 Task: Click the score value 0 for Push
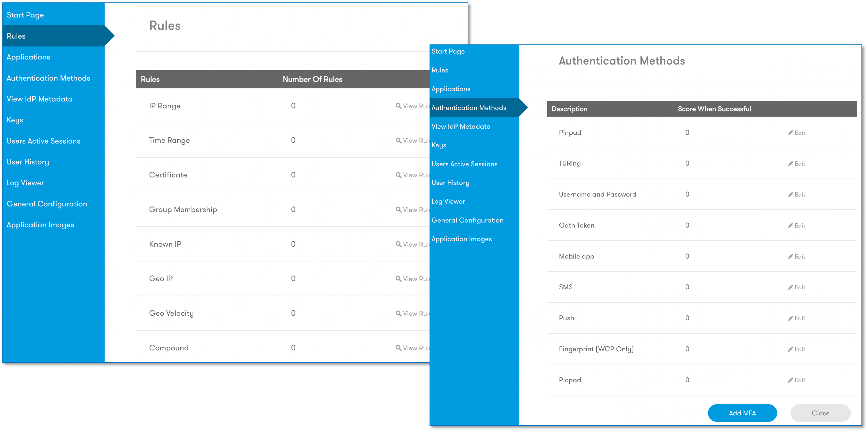(687, 318)
